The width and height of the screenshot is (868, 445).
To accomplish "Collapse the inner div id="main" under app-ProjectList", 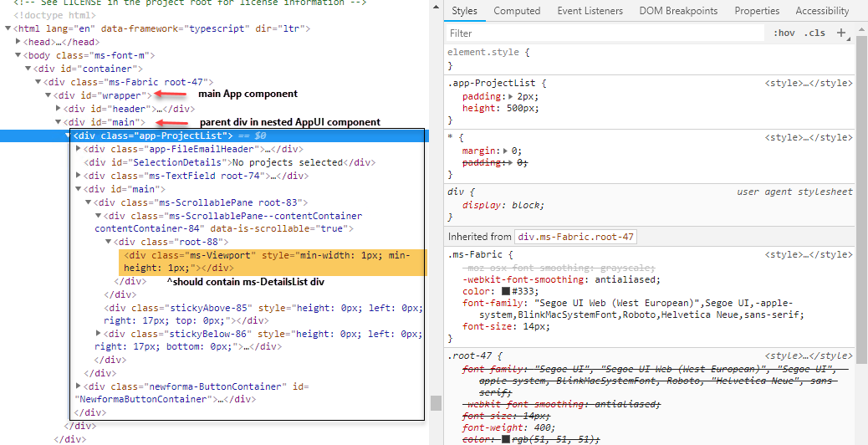I will point(79,189).
